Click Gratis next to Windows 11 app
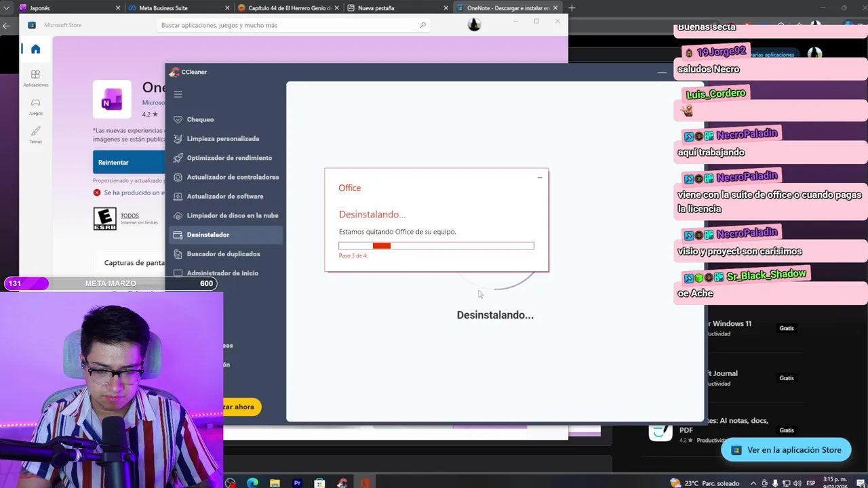The height and width of the screenshot is (488, 868). [x=787, y=328]
